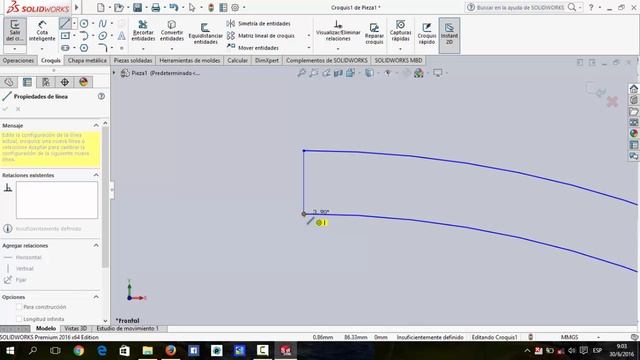Click Cota inteligente smart dimension
The height and width of the screenshot is (360, 640).
point(42,31)
